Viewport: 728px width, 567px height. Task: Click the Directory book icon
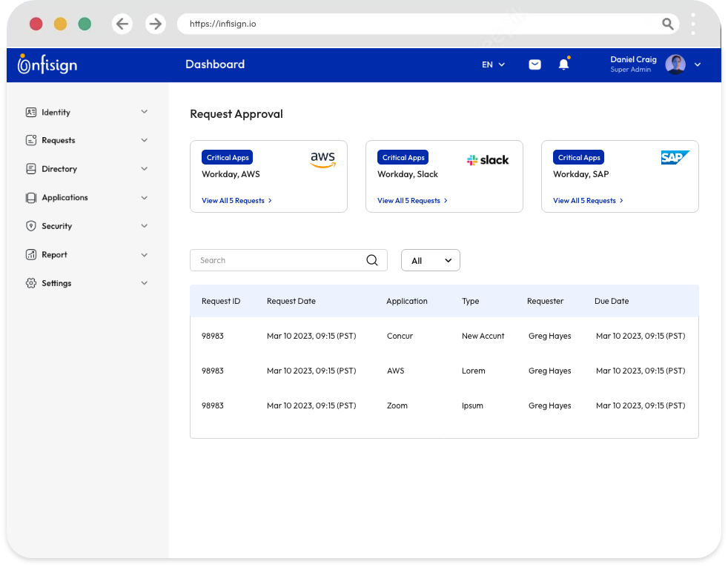pos(30,168)
